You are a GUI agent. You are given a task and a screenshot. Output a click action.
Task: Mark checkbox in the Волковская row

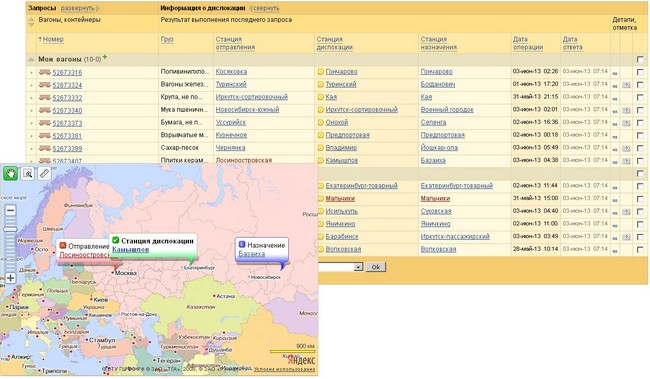click(640, 250)
